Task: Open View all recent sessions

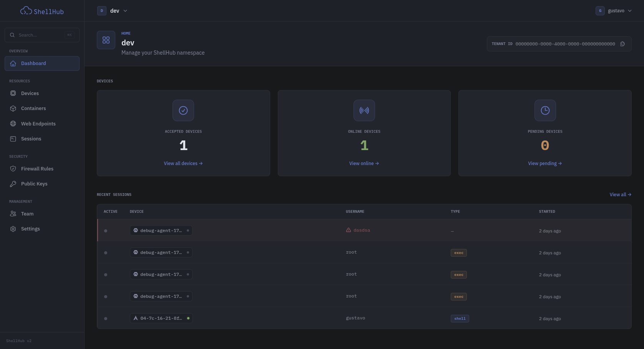Action: (620, 195)
